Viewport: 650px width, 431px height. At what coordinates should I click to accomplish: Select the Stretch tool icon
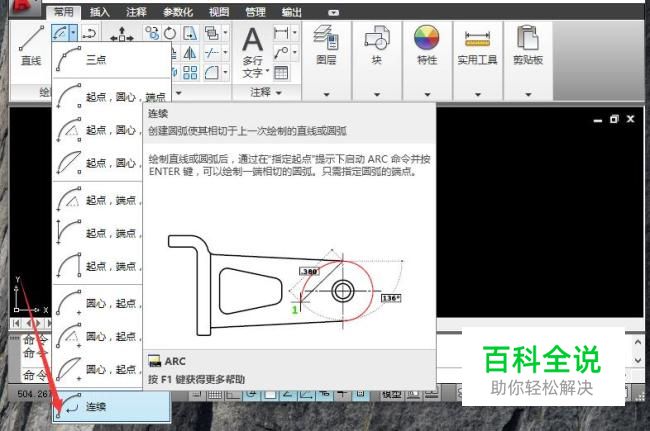point(190,33)
